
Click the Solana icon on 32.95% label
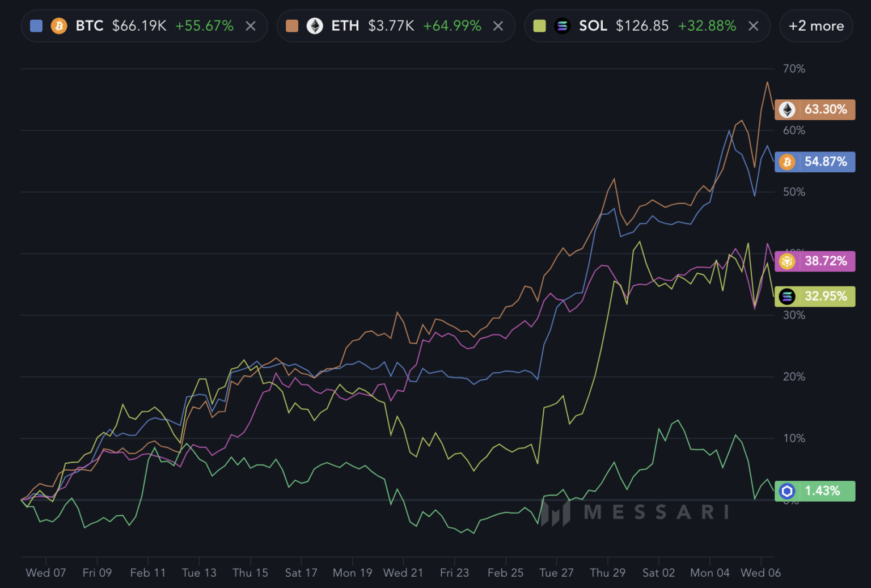click(787, 297)
